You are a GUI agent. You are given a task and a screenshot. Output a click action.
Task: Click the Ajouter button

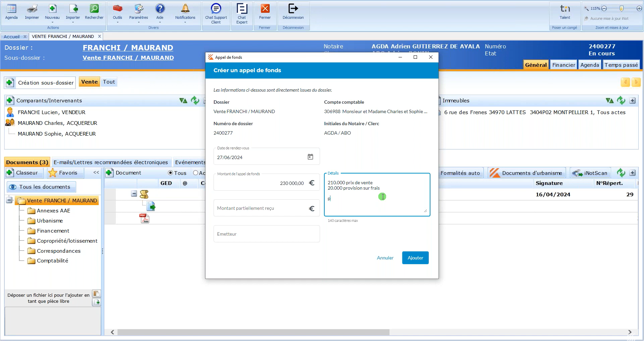point(415,258)
